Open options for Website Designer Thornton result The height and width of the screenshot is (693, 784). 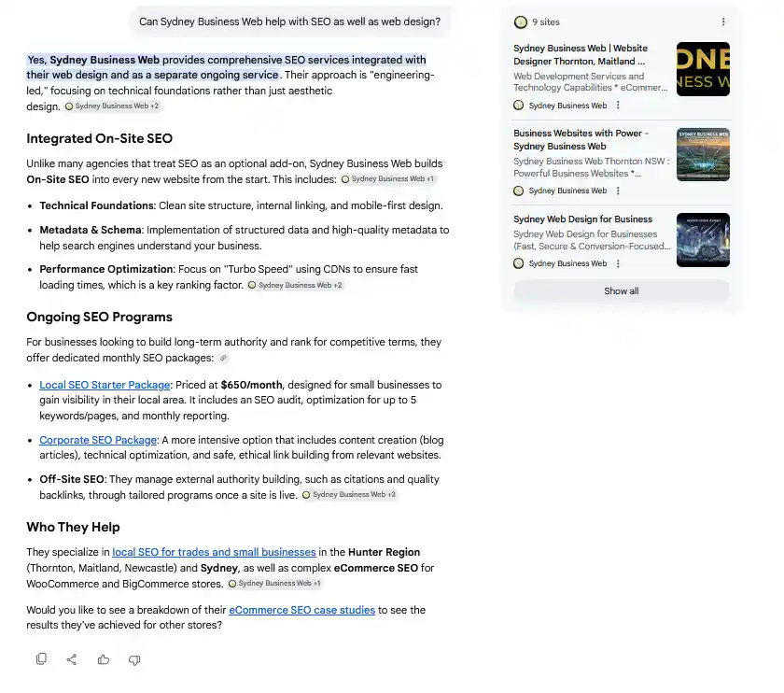618,106
